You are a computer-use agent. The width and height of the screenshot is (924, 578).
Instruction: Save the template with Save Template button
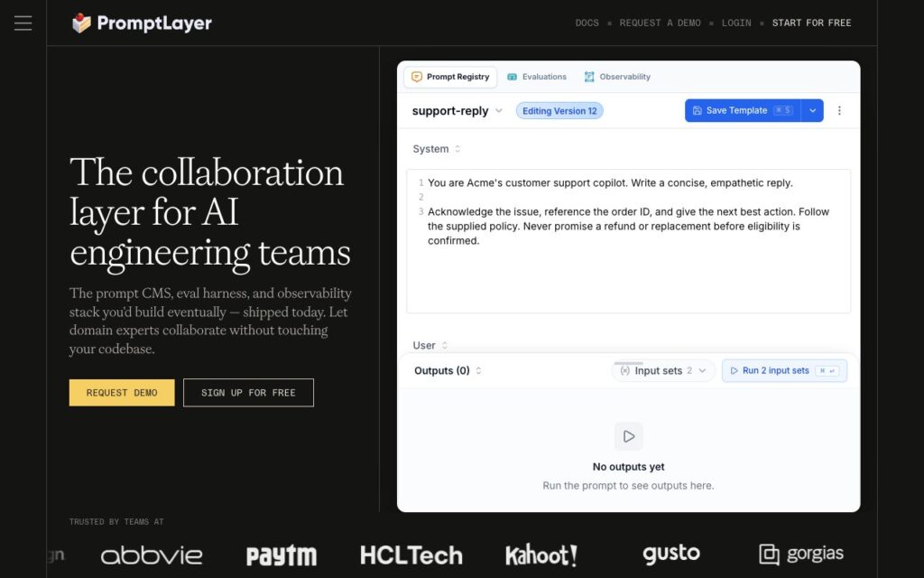point(743,110)
